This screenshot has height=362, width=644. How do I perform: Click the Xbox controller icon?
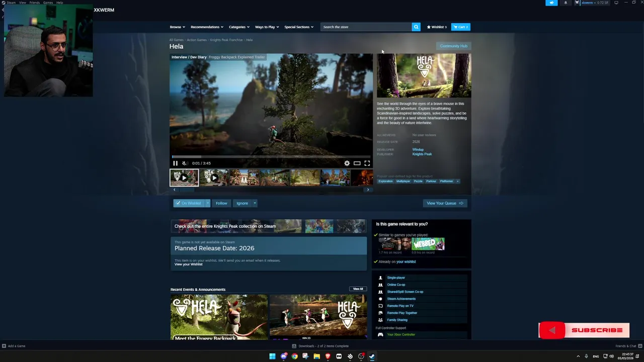pos(380,334)
